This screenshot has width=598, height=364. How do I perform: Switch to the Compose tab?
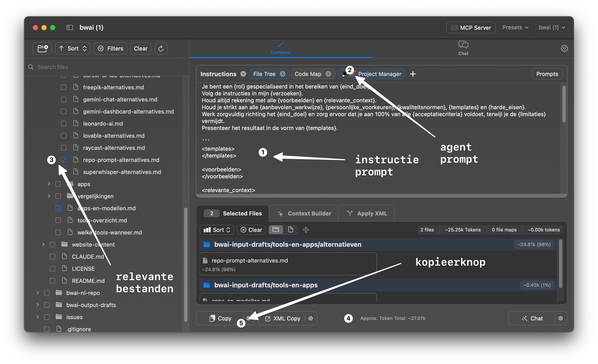point(280,48)
